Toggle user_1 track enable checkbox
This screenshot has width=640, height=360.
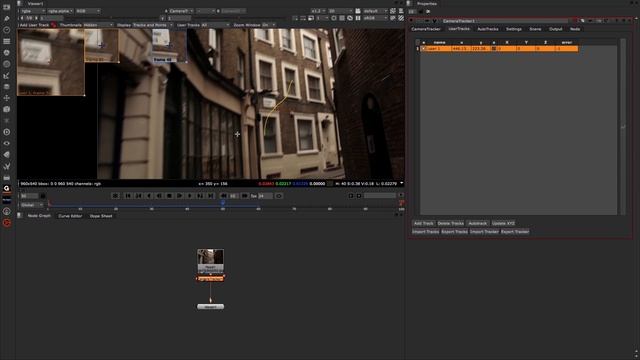(x=424, y=49)
